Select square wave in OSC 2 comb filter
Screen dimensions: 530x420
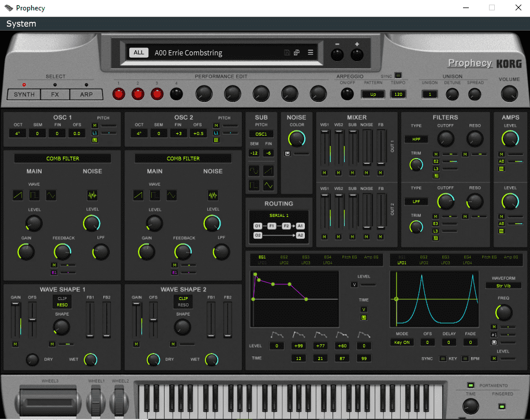(x=155, y=195)
